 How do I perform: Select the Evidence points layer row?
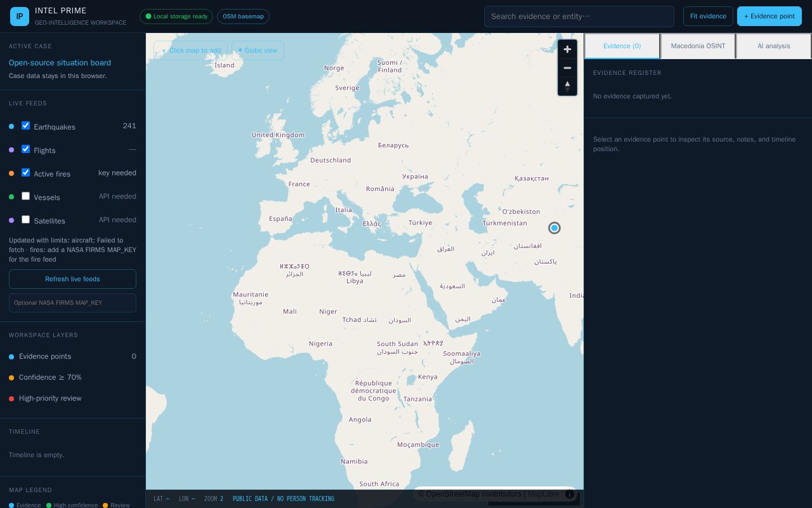(72, 356)
